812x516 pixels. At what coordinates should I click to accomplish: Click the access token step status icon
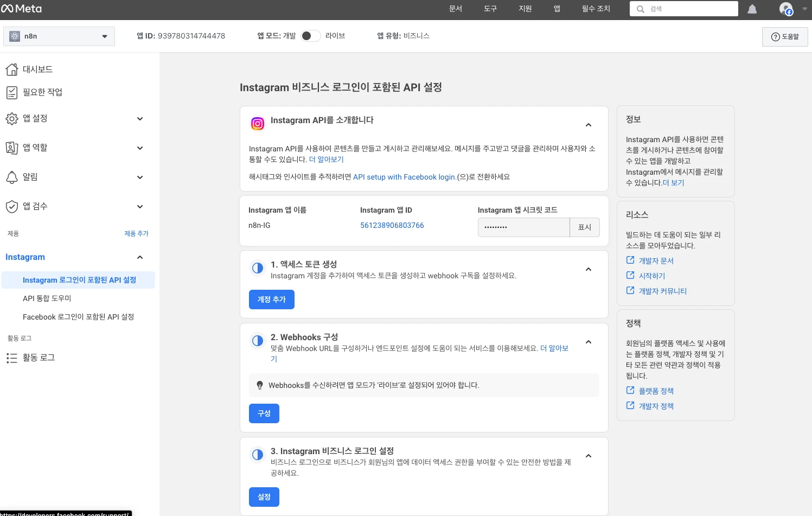click(x=258, y=268)
